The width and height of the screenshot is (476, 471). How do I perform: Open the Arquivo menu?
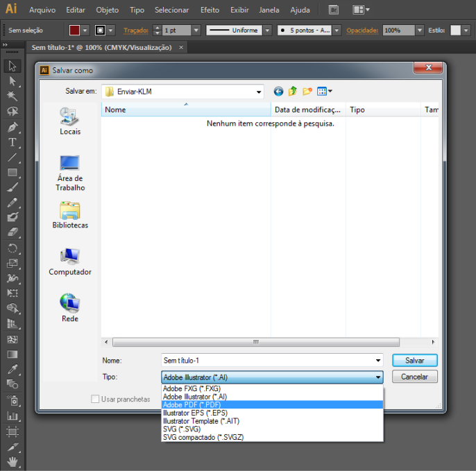tap(42, 10)
